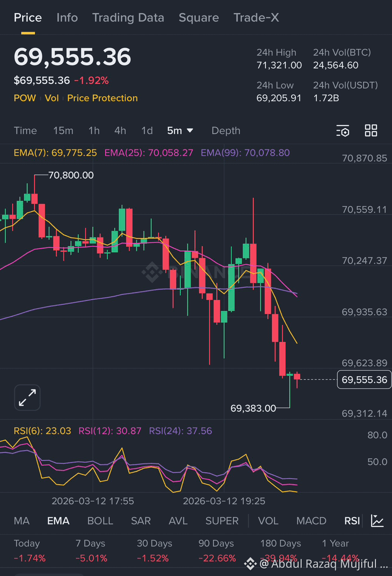The height and width of the screenshot is (576, 392).
Task: Click the 69,935.63 price axis label
Action: pos(365,312)
